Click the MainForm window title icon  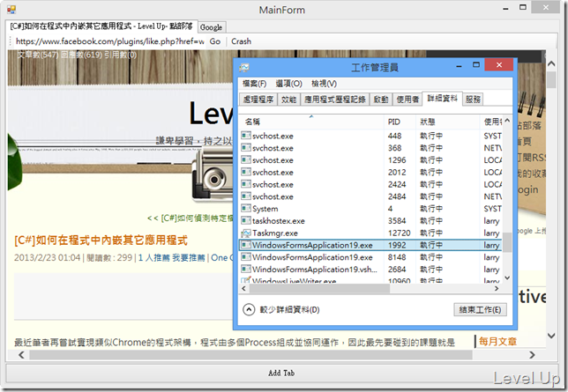click(11, 10)
